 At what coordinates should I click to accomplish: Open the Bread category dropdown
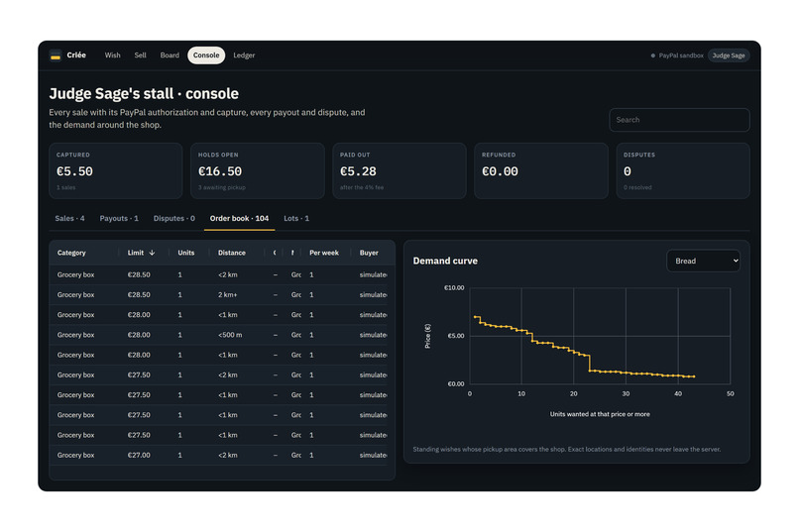pyautogui.click(x=703, y=261)
